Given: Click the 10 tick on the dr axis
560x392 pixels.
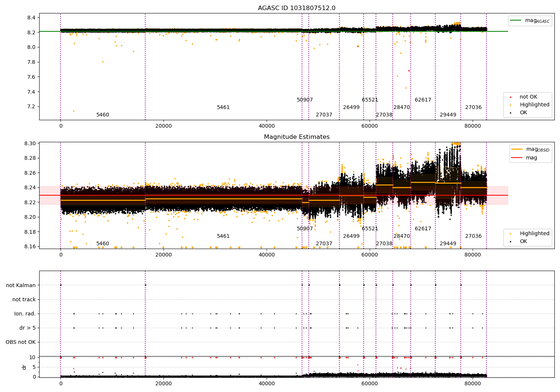Looking at the screenshot, I should coord(32,357).
